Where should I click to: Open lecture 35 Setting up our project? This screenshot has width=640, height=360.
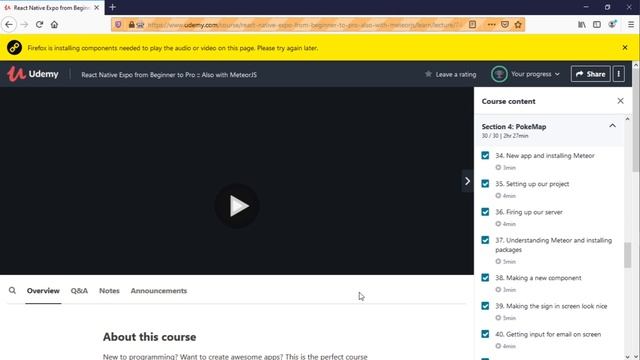tap(532, 184)
